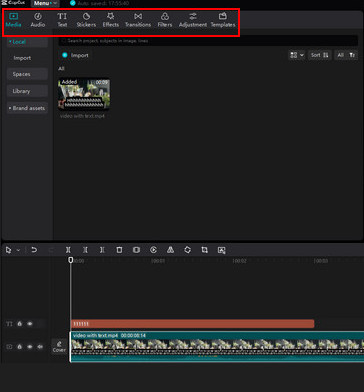Open the Filters panel
364x392 pixels.
165,20
